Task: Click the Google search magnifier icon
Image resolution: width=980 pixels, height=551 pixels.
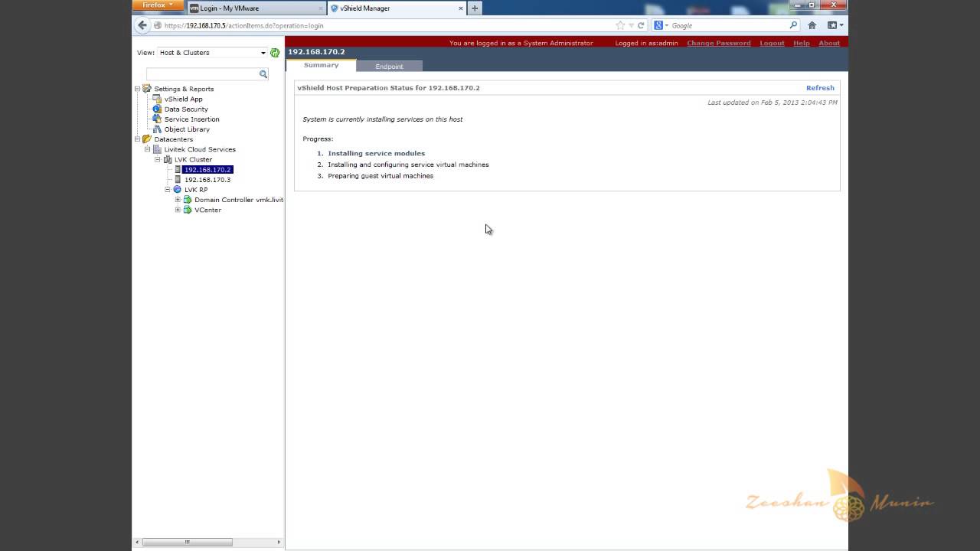Action: coord(794,25)
